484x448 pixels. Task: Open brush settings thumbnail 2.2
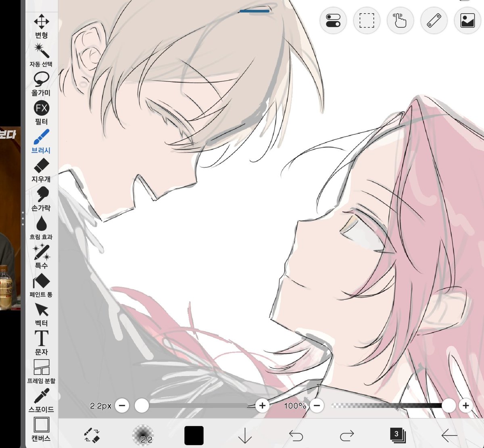pos(143,435)
